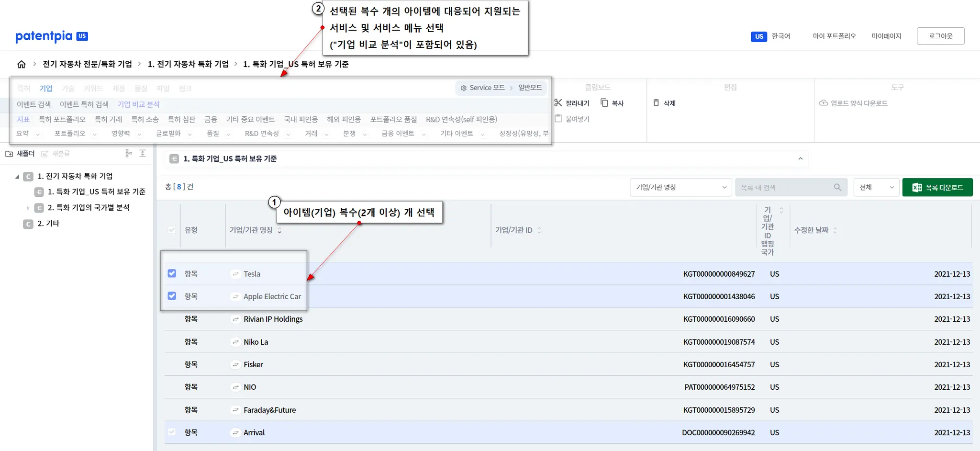Switch to 일반모드
Image resolution: width=980 pixels, height=451 pixels.
tap(530, 88)
